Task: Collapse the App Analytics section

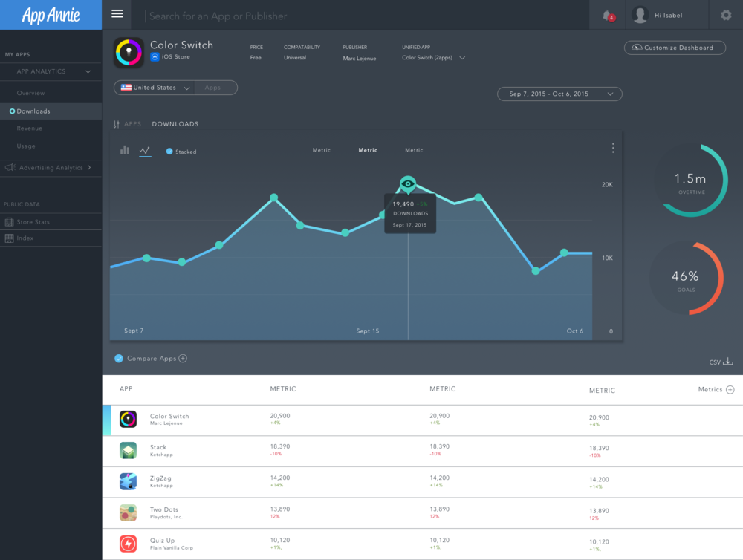Action: click(88, 71)
